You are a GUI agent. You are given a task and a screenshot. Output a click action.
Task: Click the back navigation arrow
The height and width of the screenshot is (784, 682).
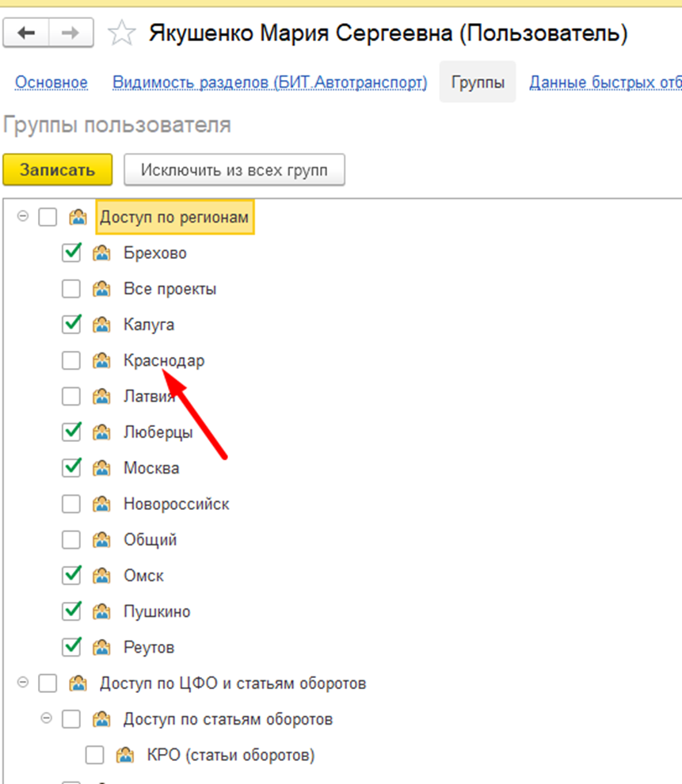point(27,33)
